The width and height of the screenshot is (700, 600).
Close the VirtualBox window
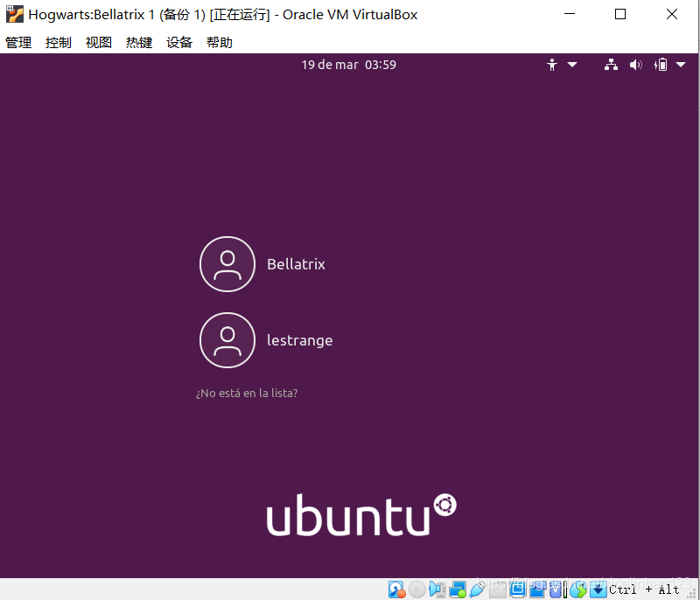671,14
